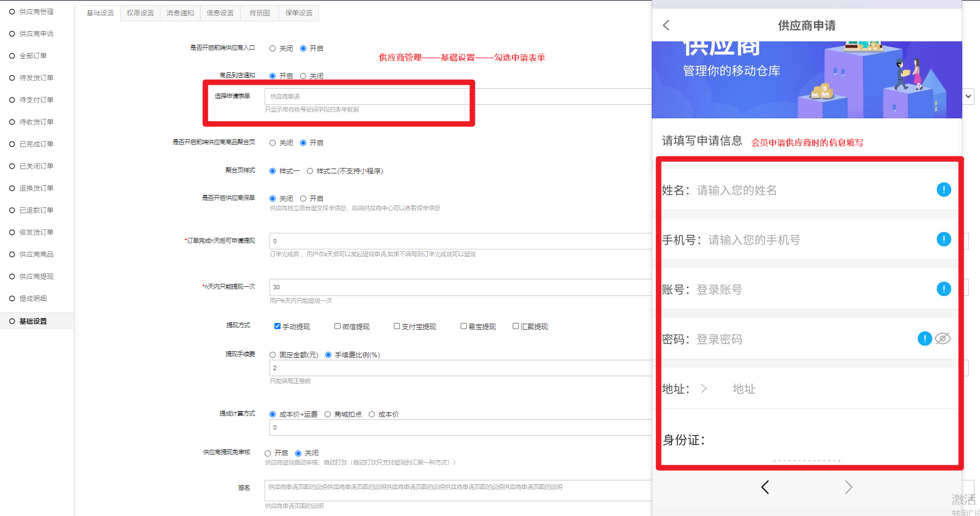This screenshot has height=516, width=980.
Task: Select 关闭 for 供应商提现免审核
Action: (298, 453)
